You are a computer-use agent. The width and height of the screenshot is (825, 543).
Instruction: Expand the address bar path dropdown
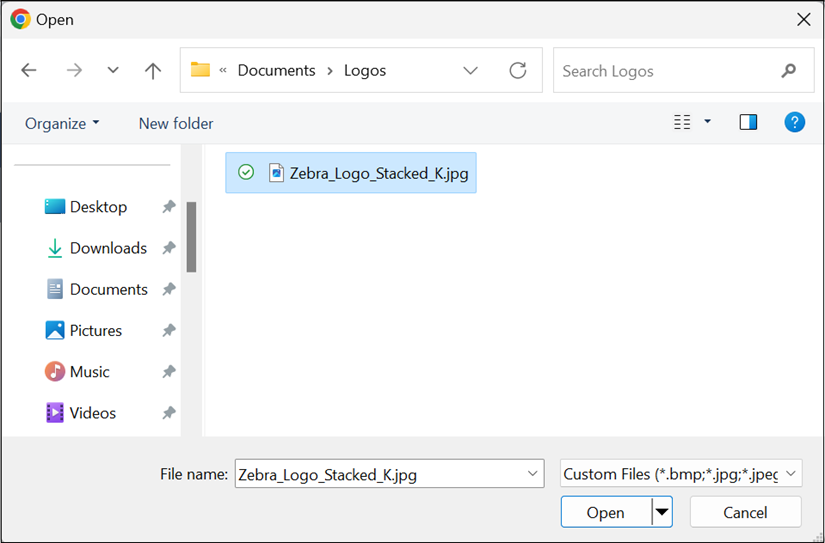[x=470, y=70]
